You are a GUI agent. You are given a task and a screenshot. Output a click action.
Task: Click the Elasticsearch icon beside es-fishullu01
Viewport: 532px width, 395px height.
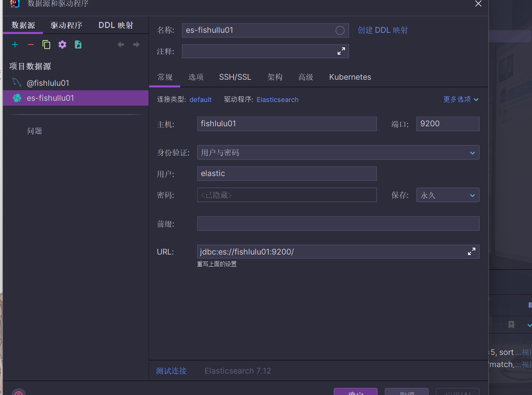17,98
